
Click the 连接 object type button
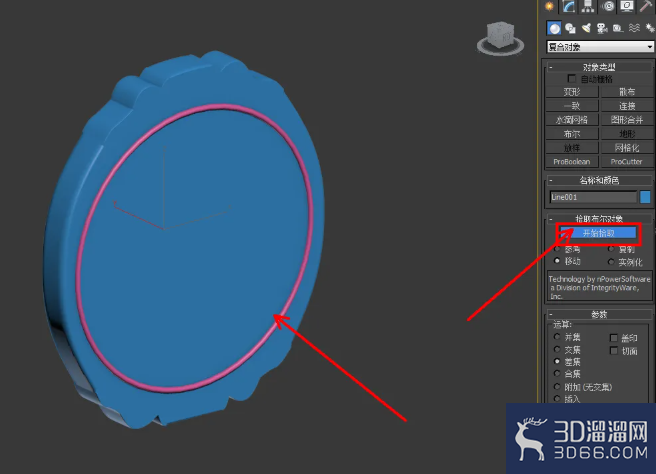tap(627, 106)
